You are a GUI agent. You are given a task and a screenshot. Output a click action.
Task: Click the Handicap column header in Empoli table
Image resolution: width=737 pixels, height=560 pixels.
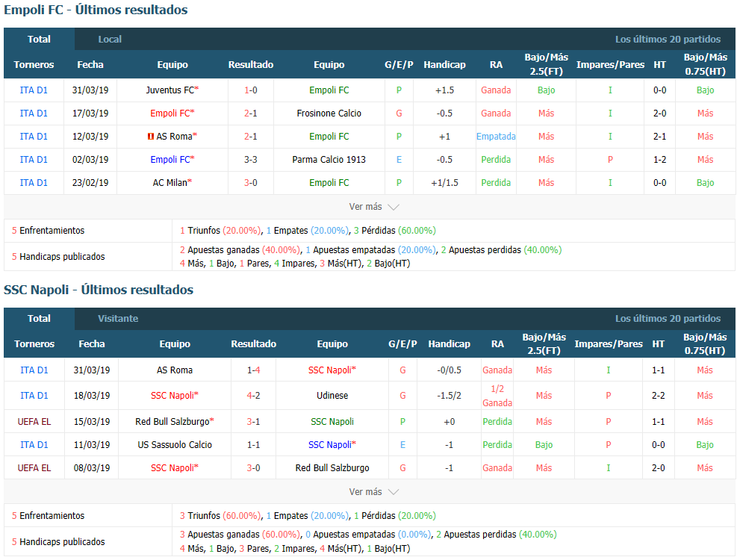pyautogui.click(x=444, y=64)
